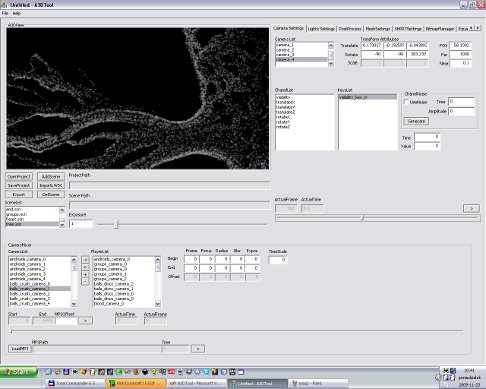Select the Camera Settings tab
Viewport: 486px width, 389px height.
coord(289,28)
